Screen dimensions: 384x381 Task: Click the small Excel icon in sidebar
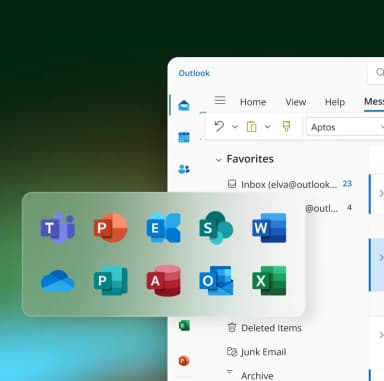[x=184, y=325]
